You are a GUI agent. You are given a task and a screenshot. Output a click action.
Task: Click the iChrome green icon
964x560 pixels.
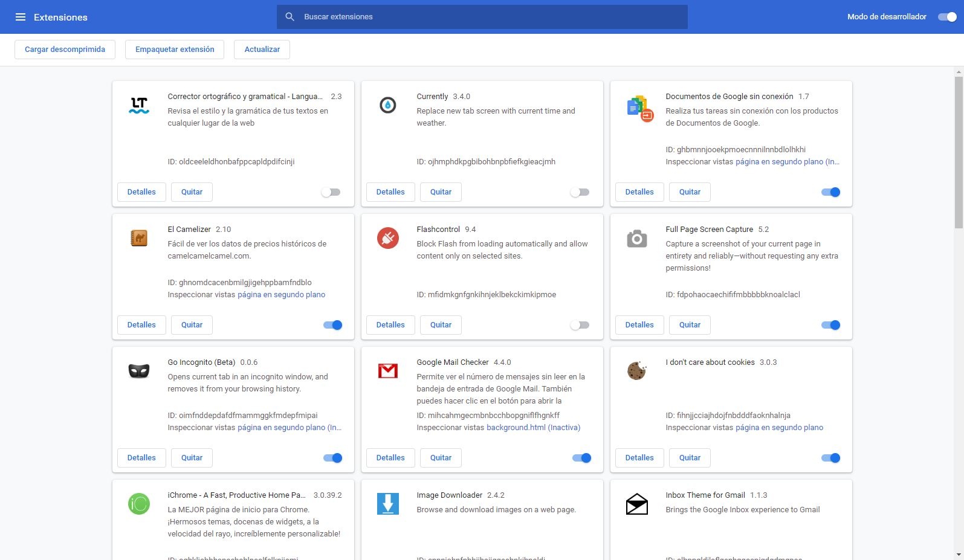click(139, 504)
